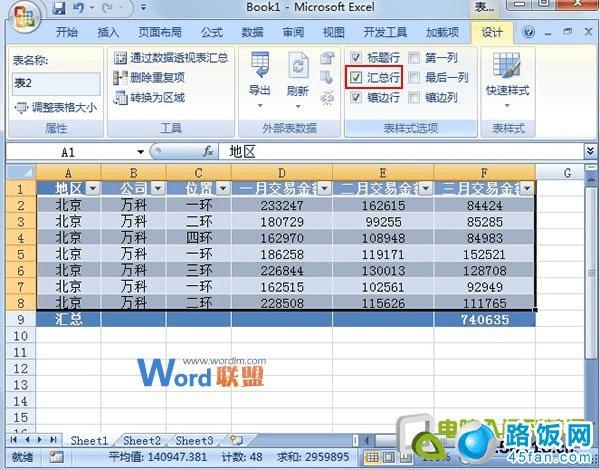Viewport: 600px width, 470px height.
Task: Go to the 审阅 tab
Action: tap(293, 32)
